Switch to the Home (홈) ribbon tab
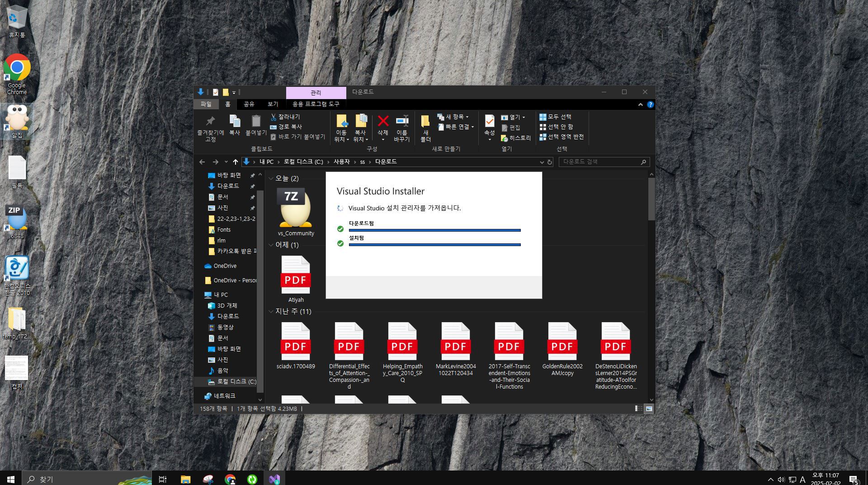This screenshot has height=485, width=868. (228, 104)
